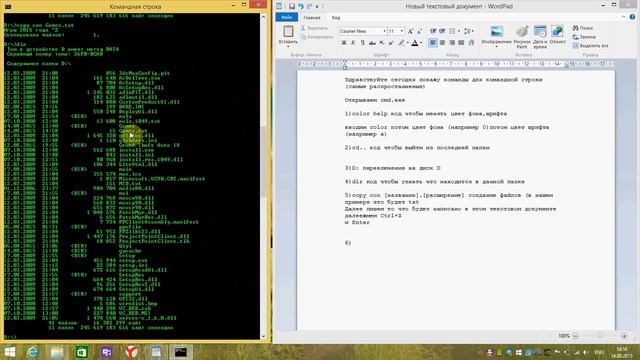Switch to WordPad taskbar button

coord(156,352)
